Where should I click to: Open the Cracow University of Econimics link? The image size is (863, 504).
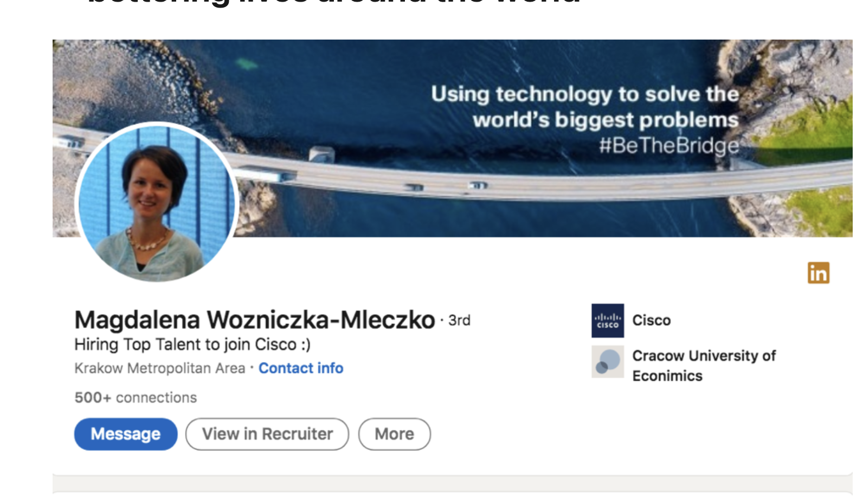(x=703, y=366)
